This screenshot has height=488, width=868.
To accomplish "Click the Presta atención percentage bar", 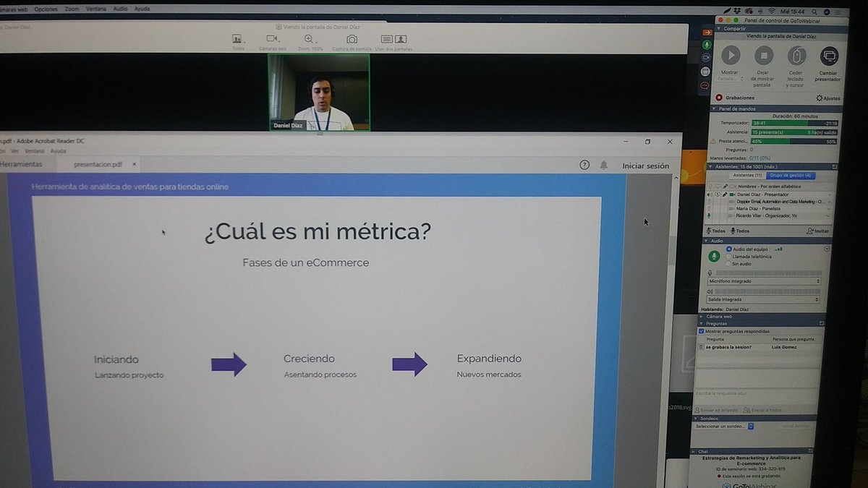I will [x=794, y=141].
